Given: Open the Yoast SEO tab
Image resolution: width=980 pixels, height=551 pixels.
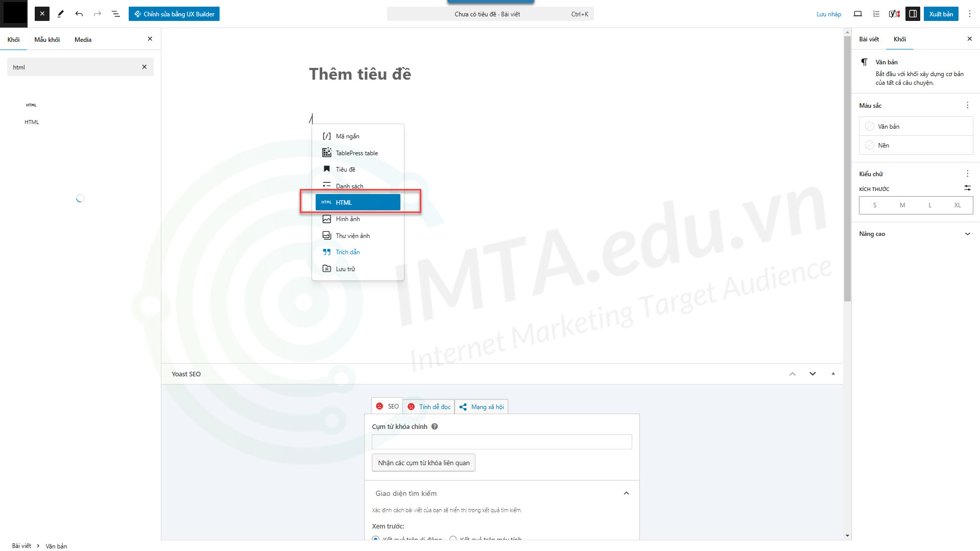Looking at the screenshot, I should click(x=387, y=406).
